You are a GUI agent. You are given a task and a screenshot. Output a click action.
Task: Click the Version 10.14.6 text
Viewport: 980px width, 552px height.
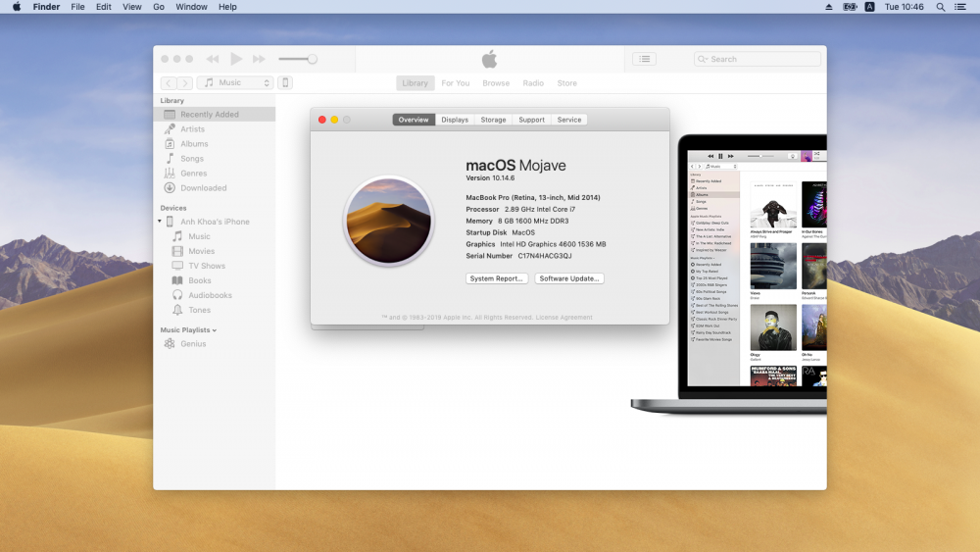[x=490, y=178]
